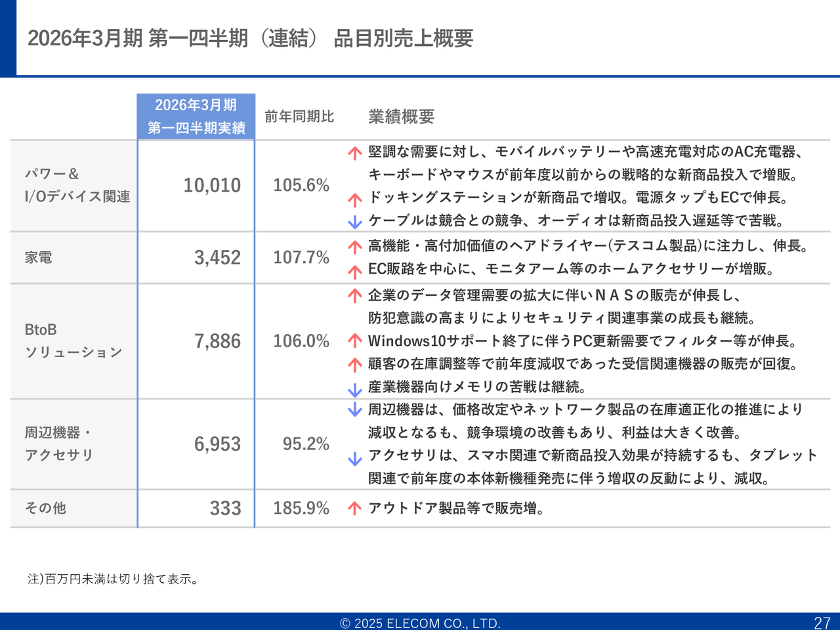840x630 pixels.
Task: Click the 前年同期比 column header
Action: tap(299, 117)
